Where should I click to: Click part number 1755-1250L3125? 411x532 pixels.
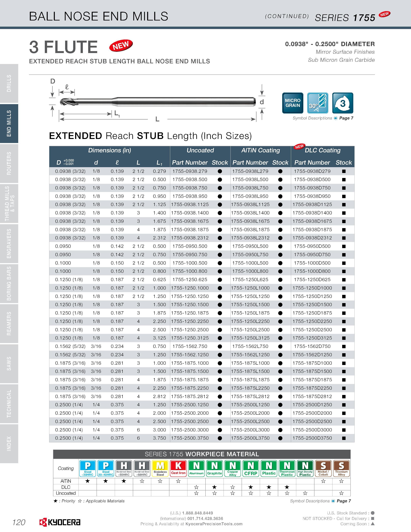[x=250, y=338]
